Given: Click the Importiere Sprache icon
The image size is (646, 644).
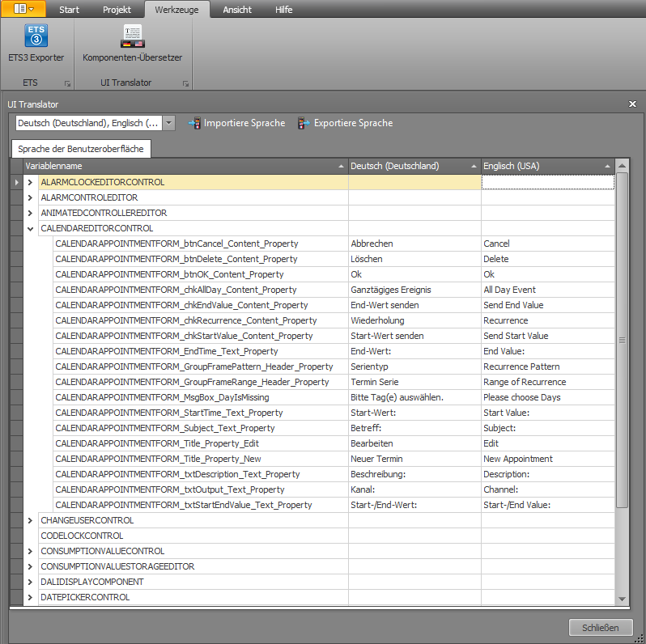Looking at the screenshot, I should (194, 123).
